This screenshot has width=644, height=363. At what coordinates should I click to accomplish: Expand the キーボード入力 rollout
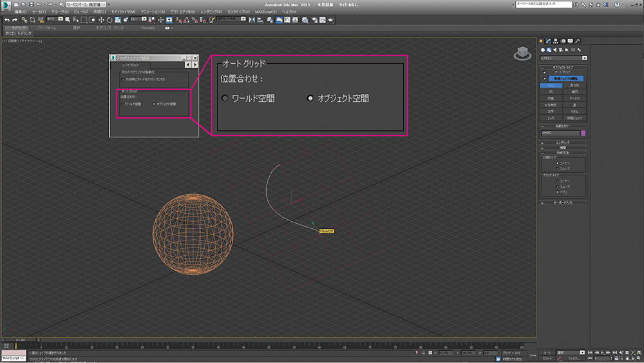(x=563, y=202)
